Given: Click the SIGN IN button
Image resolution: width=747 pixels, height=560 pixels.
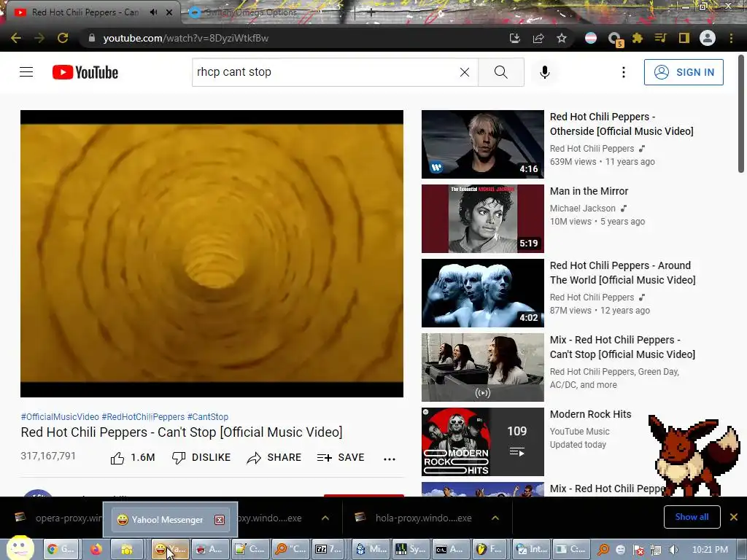Looking at the screenshot, I should point(684,72).
